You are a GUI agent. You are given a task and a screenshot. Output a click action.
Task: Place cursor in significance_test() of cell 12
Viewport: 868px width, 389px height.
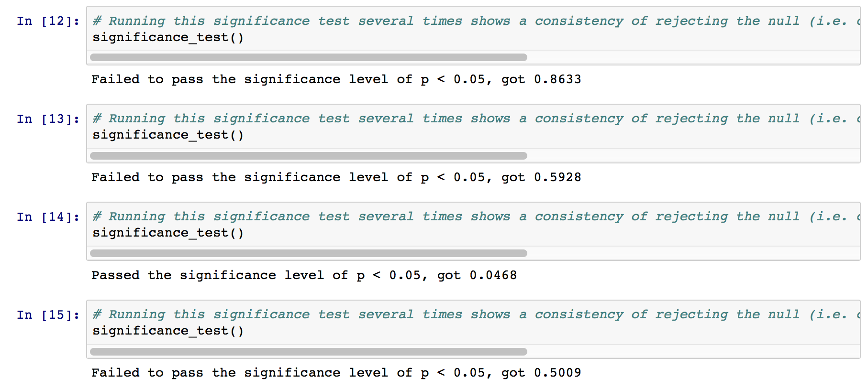[168, 37]
